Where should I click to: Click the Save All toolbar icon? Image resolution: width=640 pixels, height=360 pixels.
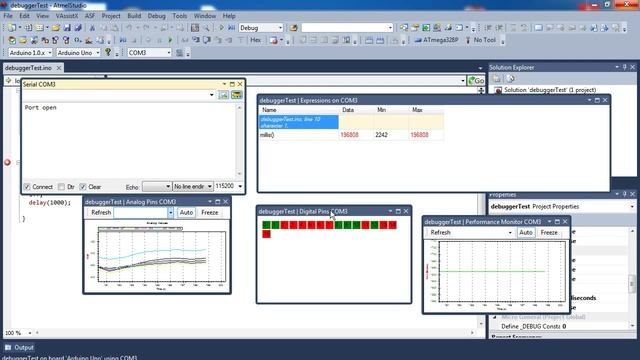pyautogui.click(x=78, y=28)
